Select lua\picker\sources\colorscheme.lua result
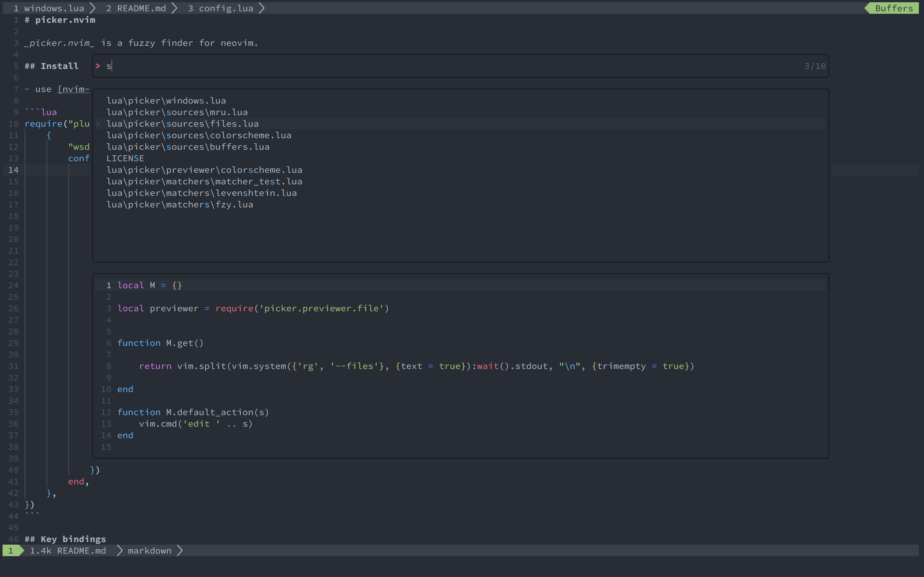The width and height of the screenshot is (924, 577). click(x=199, y=136)
